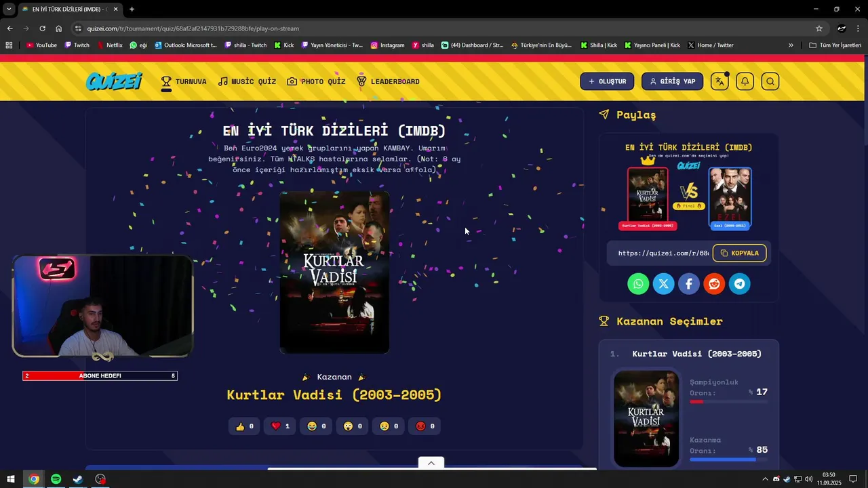Image resolution: width=868 pixels, height=488 pixels.
Task: Share the result on X
Action: 663,284
